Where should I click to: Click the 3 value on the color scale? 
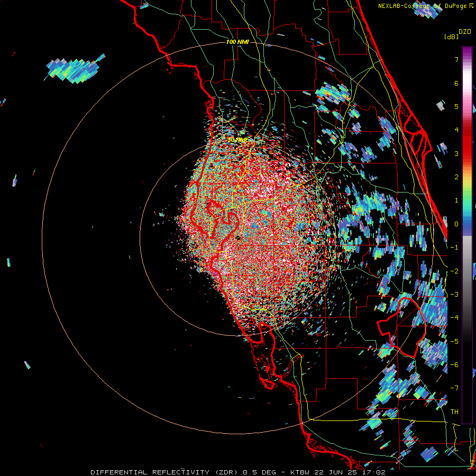[456, 153]
